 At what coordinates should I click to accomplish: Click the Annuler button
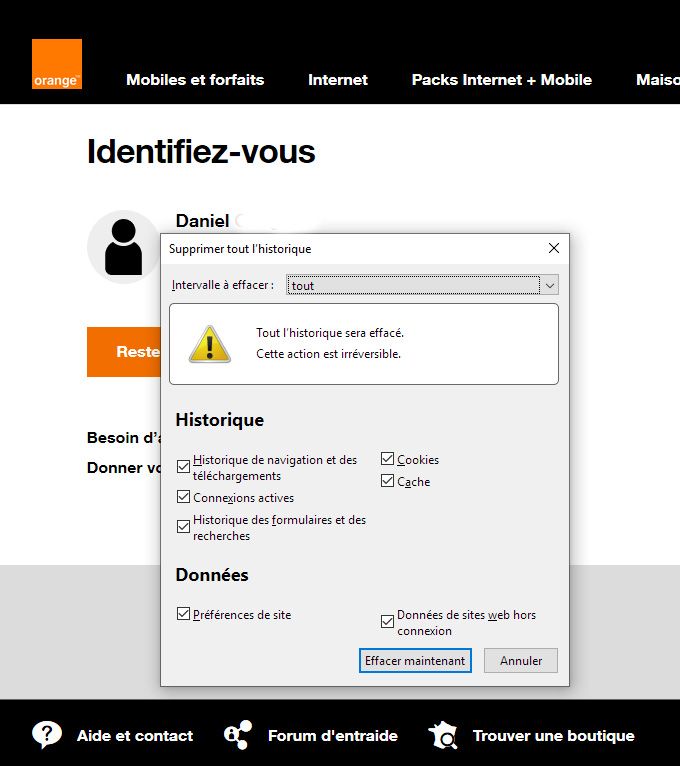point(521,661)
